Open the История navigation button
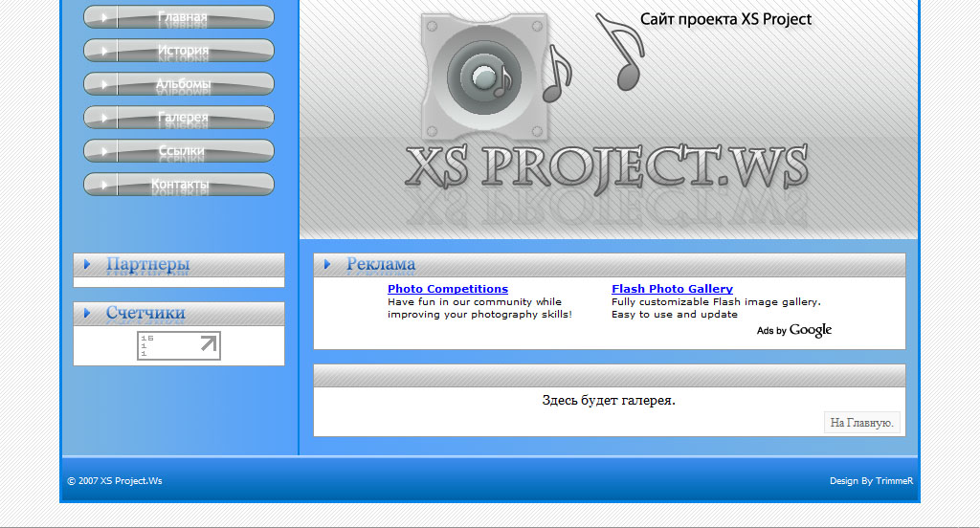Screen dimensions: 980x528 (179, 50)
